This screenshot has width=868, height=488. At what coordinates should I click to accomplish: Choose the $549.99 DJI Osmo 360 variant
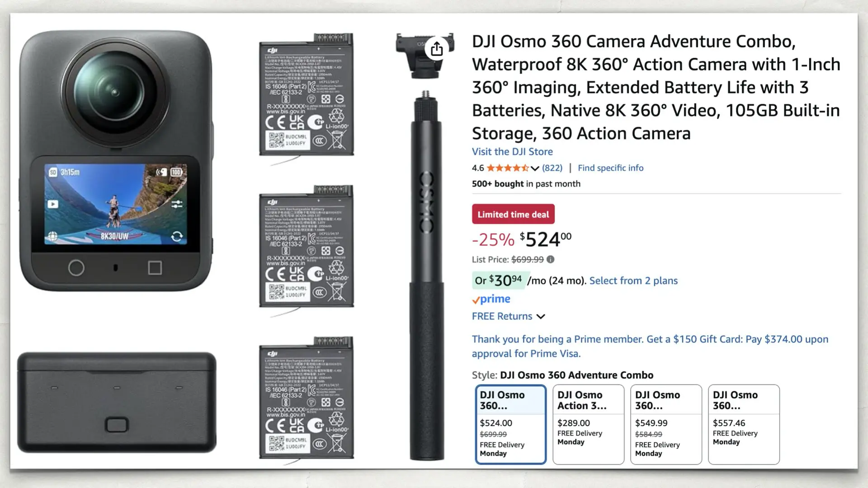tap(666, 425)
